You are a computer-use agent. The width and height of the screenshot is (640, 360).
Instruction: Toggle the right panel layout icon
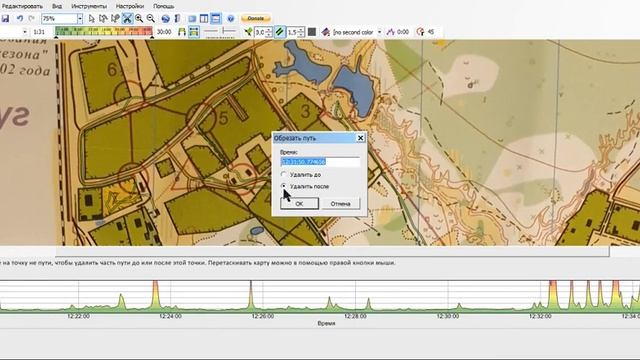click(204, 18)
